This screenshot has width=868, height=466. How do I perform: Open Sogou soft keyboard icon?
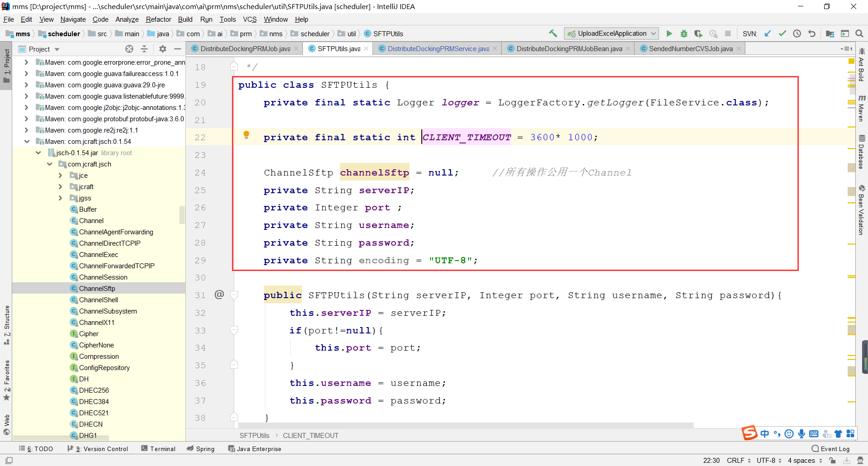point(814,434)
